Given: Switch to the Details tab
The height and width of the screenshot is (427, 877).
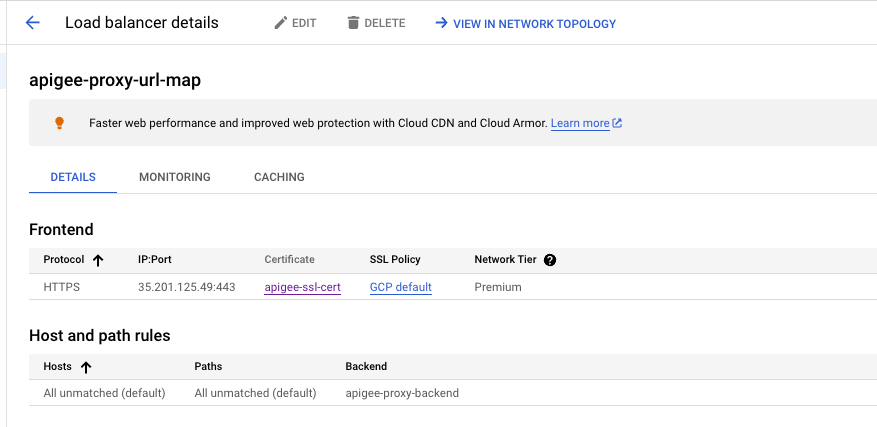Looking at the screenshot, I should coord(73,177).
